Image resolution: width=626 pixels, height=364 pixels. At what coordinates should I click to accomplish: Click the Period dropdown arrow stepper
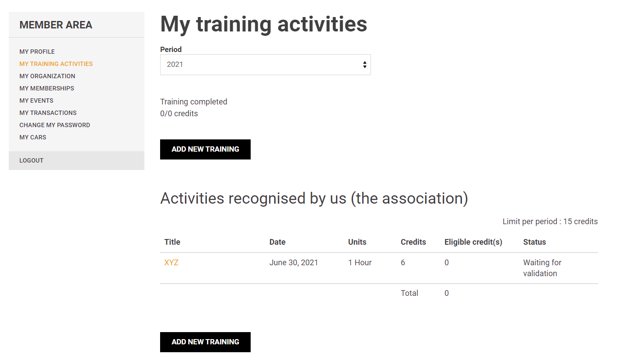click(x=364, y=65)
